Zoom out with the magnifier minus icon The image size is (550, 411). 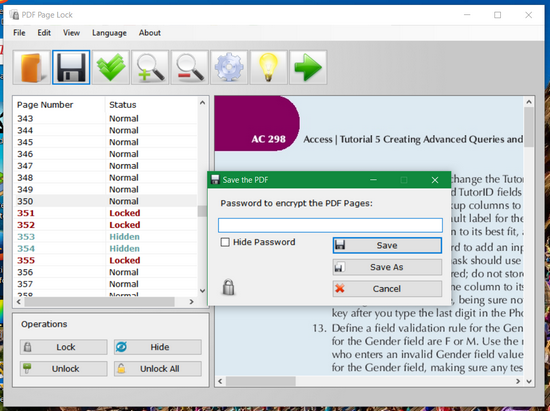[190, 67]
